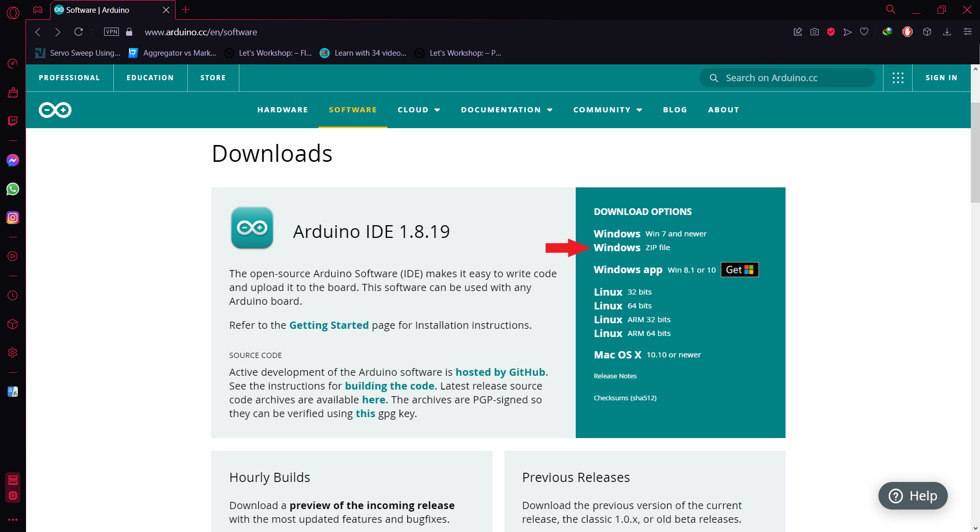980x532 pixels.
Task: Go to HARDWARE in navigation
Action: tap(283, 110)
